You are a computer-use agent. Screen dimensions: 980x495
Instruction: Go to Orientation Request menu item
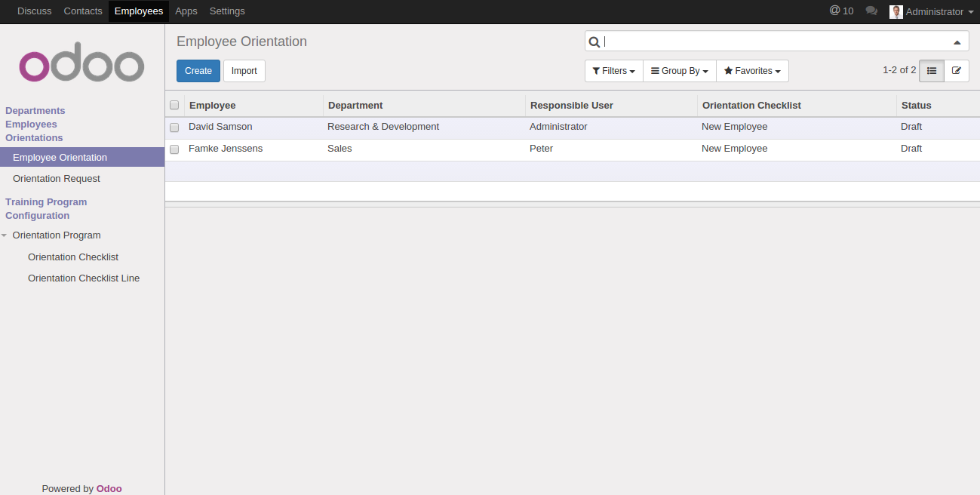(57, 179)
